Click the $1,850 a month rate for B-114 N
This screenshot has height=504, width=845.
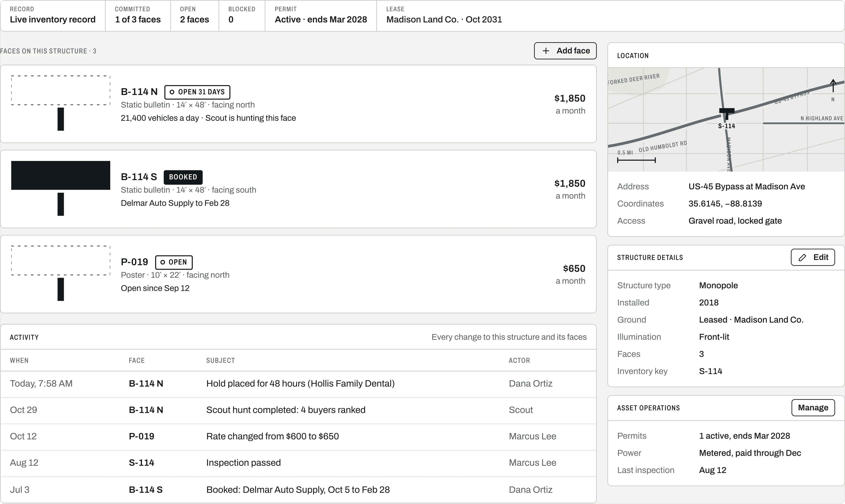[x=570, y=104]
